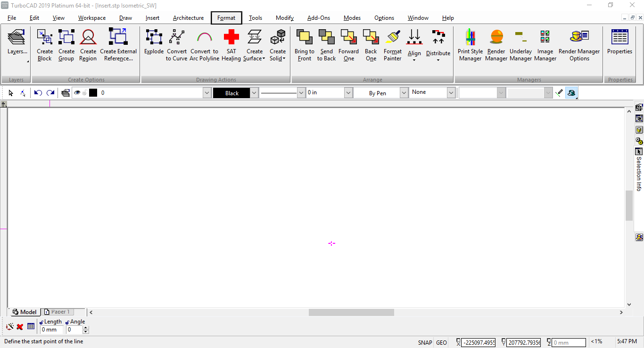This screenshot has width=644, height=348.
Task: Open the Architecture menu
Action: click(188, 18)
